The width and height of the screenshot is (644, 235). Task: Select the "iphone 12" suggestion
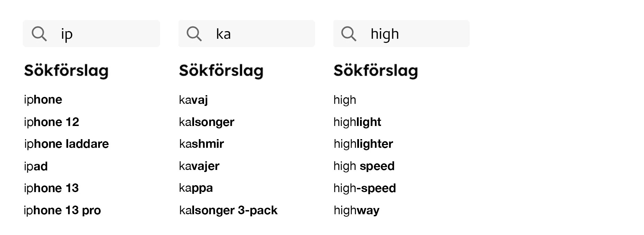[x=52, y=122]
